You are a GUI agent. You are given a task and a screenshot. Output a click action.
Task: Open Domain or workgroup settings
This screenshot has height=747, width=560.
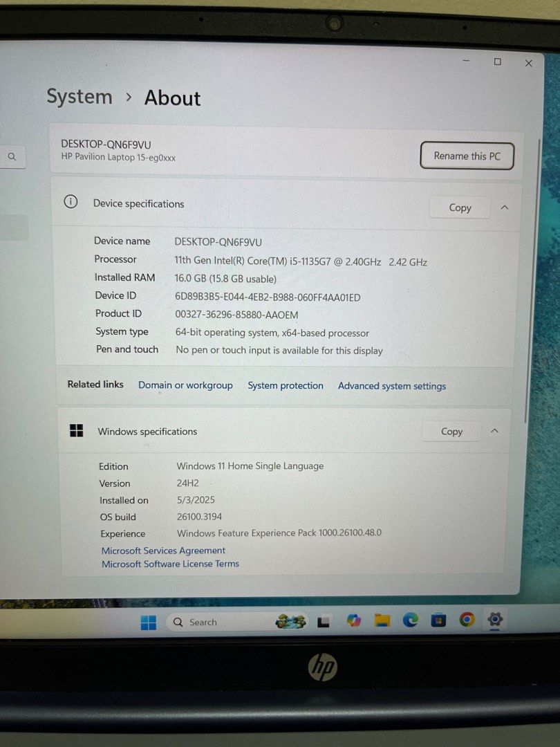[x=185, y=385]
